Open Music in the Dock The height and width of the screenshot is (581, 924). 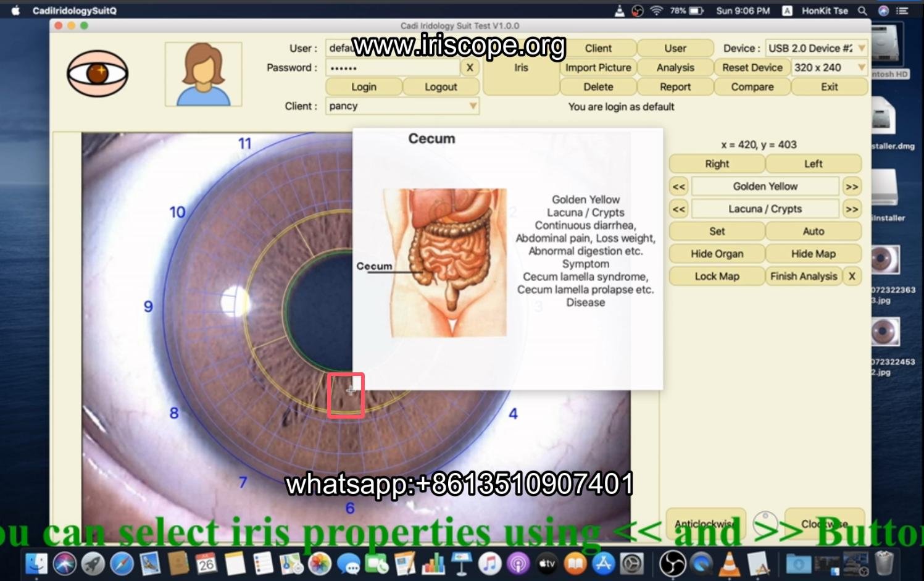click(490, 563)
